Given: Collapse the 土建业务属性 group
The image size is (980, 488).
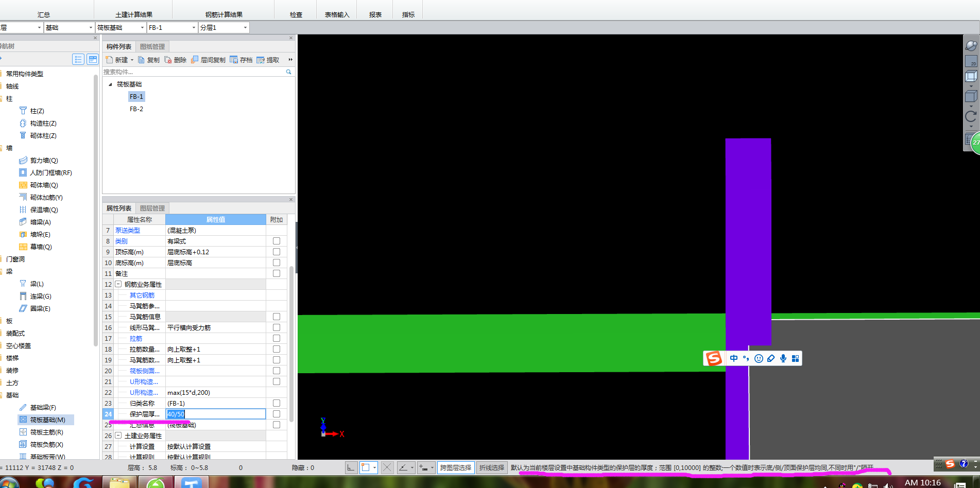Looking at the screenshot, I should click(x=118, y=435).
